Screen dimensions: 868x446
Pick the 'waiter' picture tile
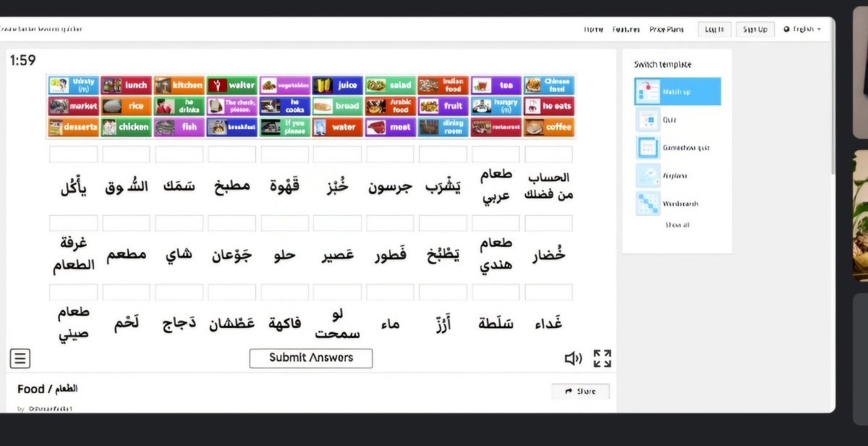pos(231,85)
